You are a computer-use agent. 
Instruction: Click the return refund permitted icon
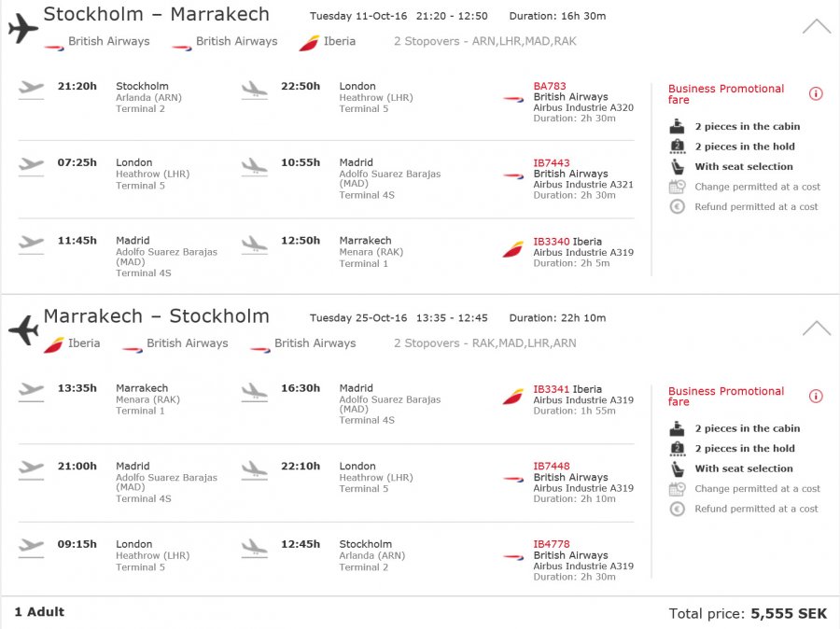(678, 509)
